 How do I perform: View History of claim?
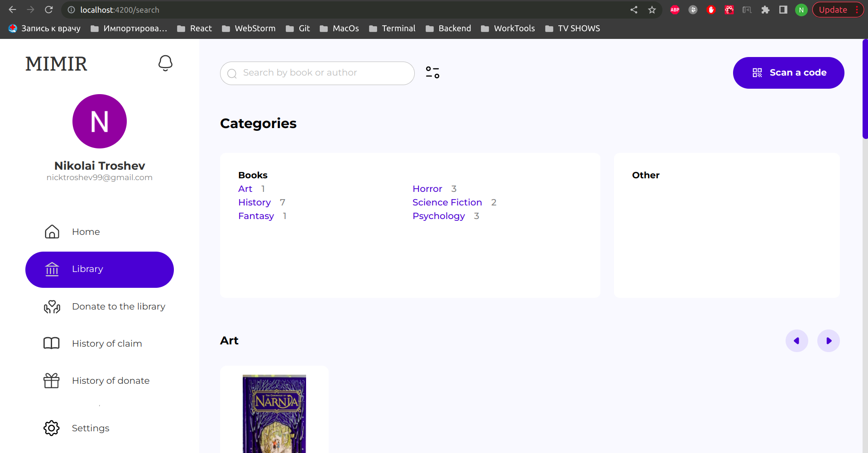tap(106, 343)
